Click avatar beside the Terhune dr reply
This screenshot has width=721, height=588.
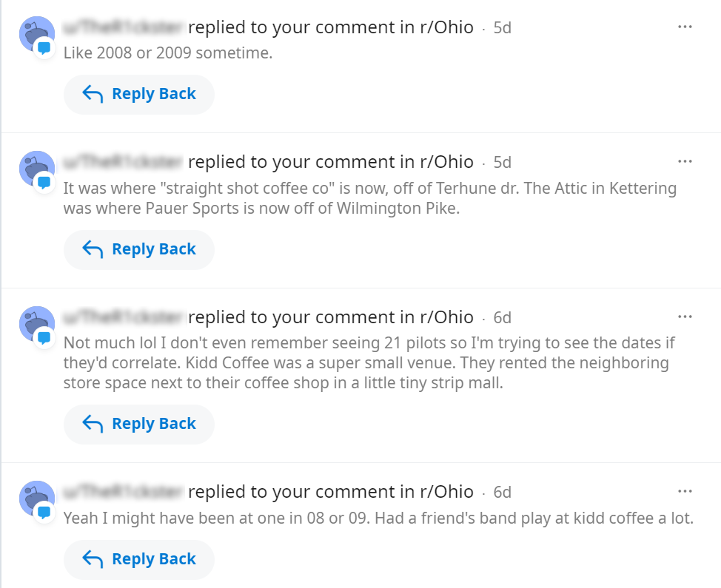pyautogui.click(x=37, y=169)
